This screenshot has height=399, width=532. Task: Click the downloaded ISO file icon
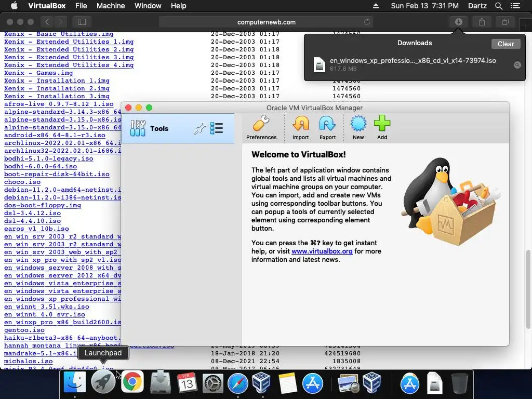320,64
